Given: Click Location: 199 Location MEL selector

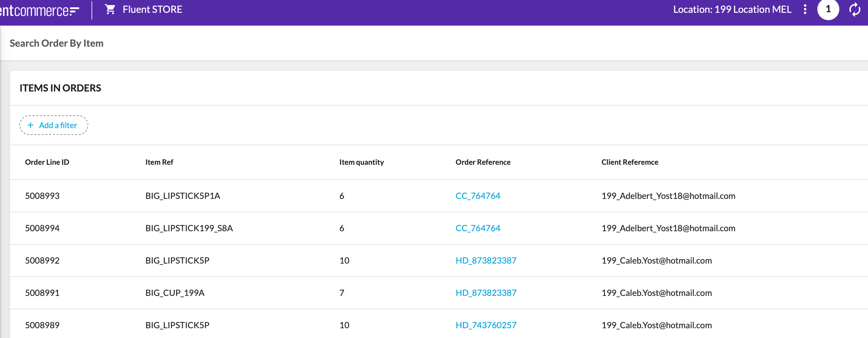Looking at the screenshot, I should pyautogui.click(x=732, y=9).
